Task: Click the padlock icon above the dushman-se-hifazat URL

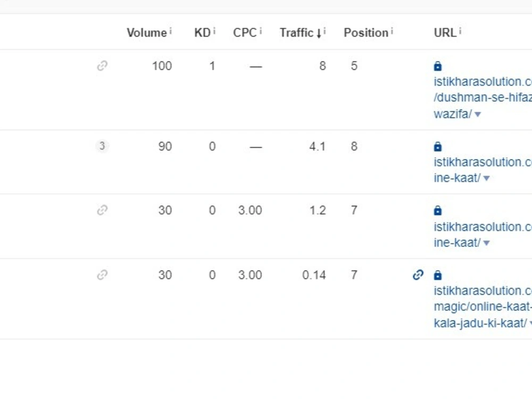Action: tap(438, 66)
